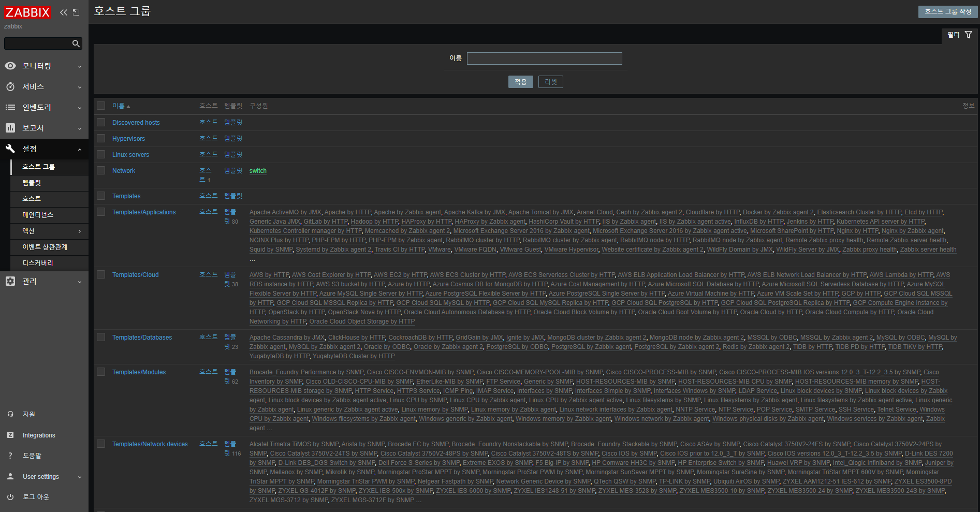Click the administration gear icon

click(10, 281)
